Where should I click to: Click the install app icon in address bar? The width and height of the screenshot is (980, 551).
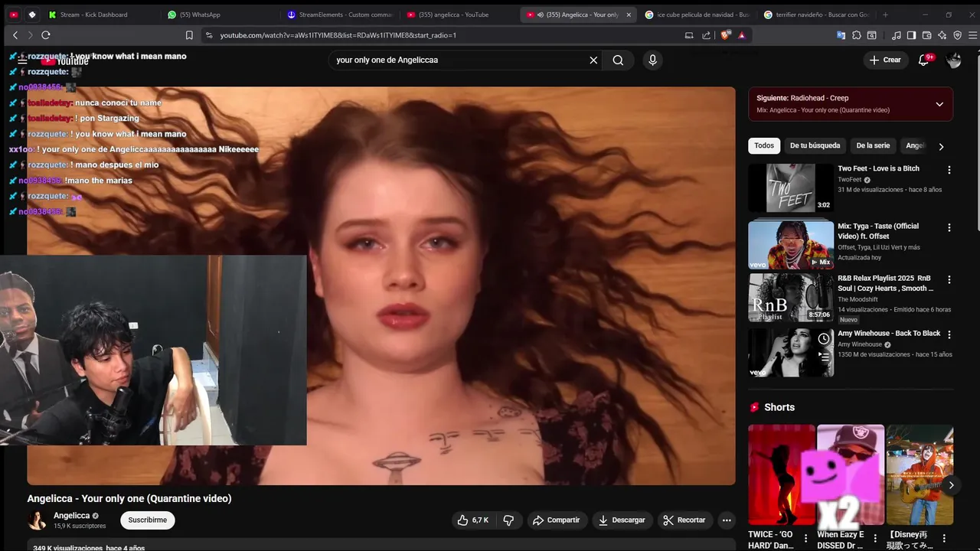pyautogui.click(x=688, y=35)
